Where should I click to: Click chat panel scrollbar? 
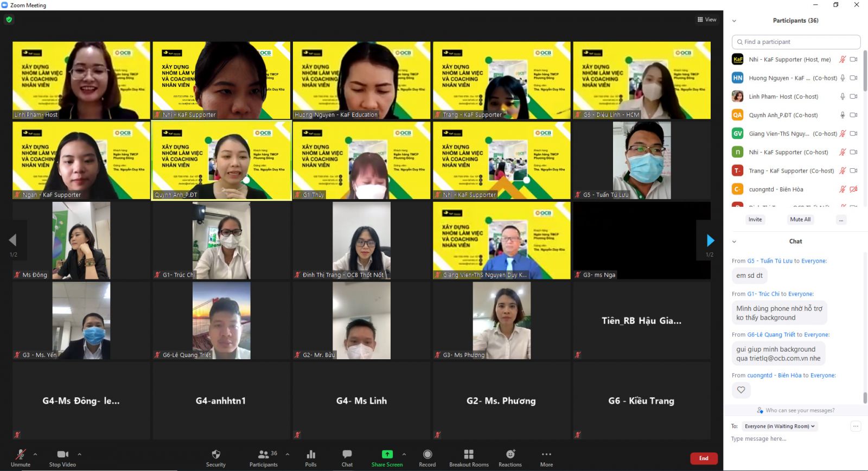click(865, 398)
